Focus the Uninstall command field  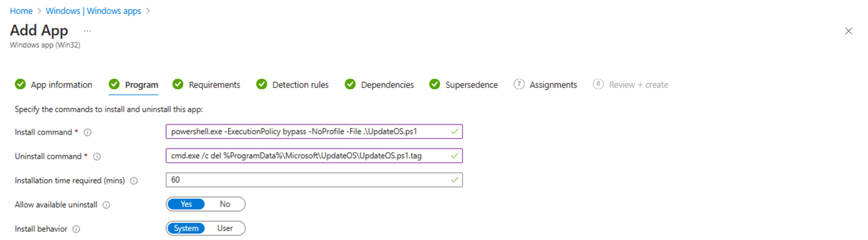(308, 156)
